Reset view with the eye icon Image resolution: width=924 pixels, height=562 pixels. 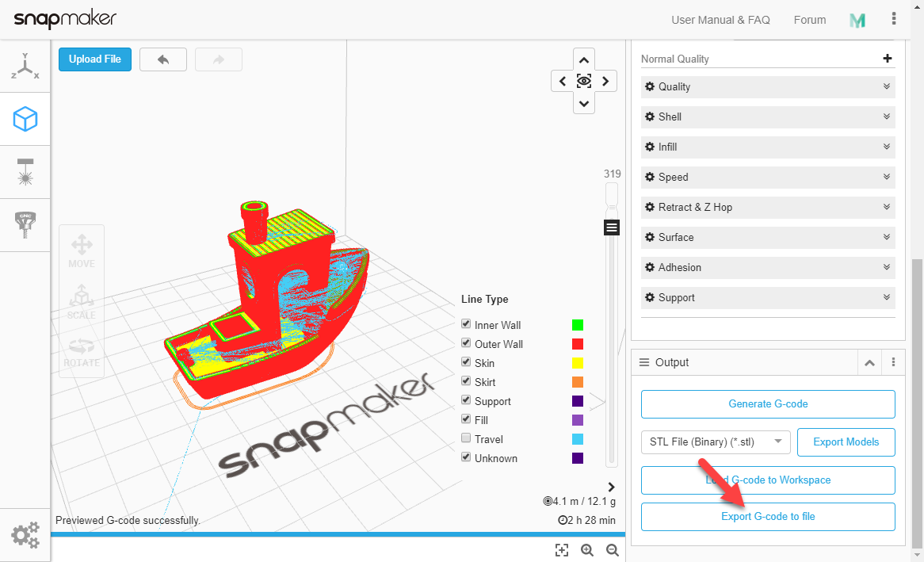tap(584, 82)
